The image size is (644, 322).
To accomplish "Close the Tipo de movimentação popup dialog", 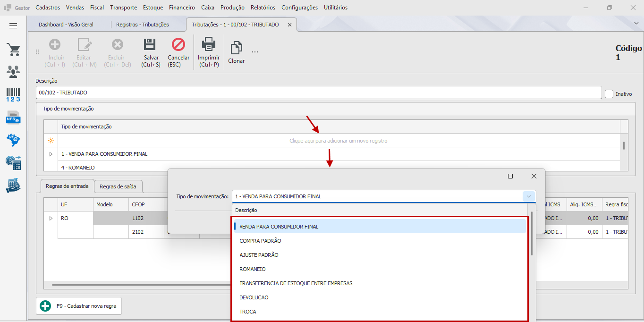I will [534, 176].
